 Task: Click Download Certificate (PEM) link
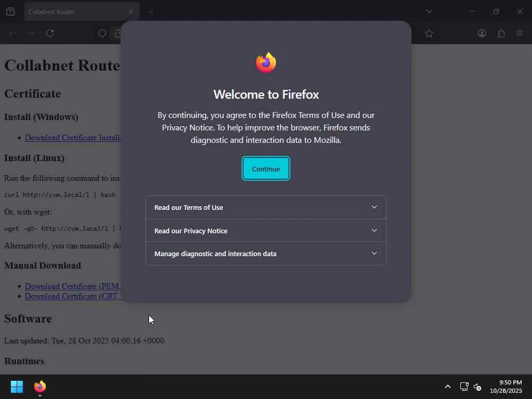pyautogui.click(x=73, y=286)
